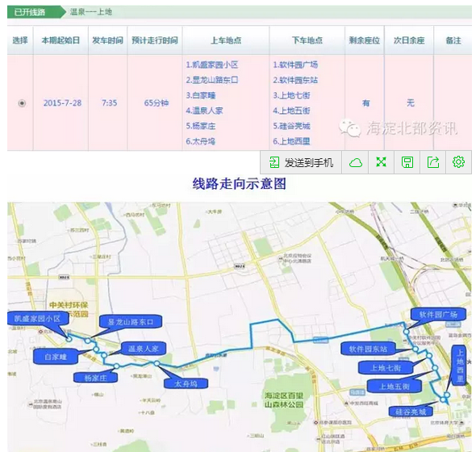Click the 太舟坞 map stop label
This screenshot has width=476, height=452.
pos(186,383)
